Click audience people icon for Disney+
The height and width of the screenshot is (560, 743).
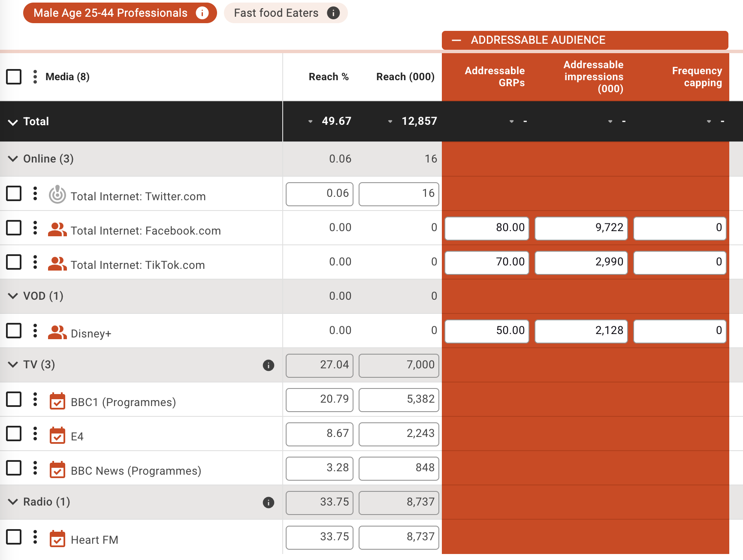57,332
